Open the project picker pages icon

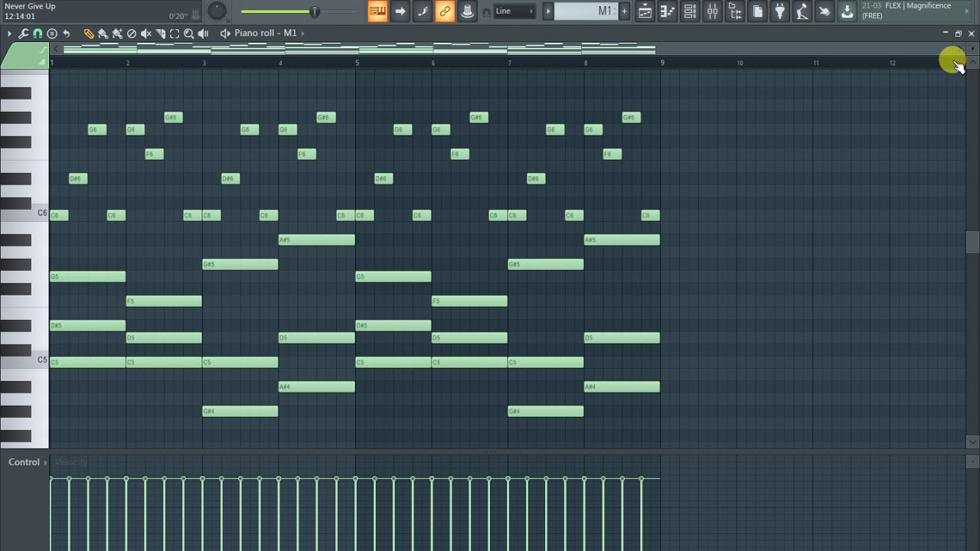coord(757,11)
